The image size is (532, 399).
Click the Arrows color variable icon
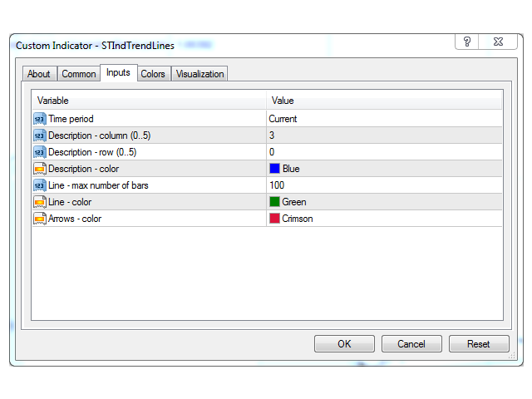click(40, 219)
